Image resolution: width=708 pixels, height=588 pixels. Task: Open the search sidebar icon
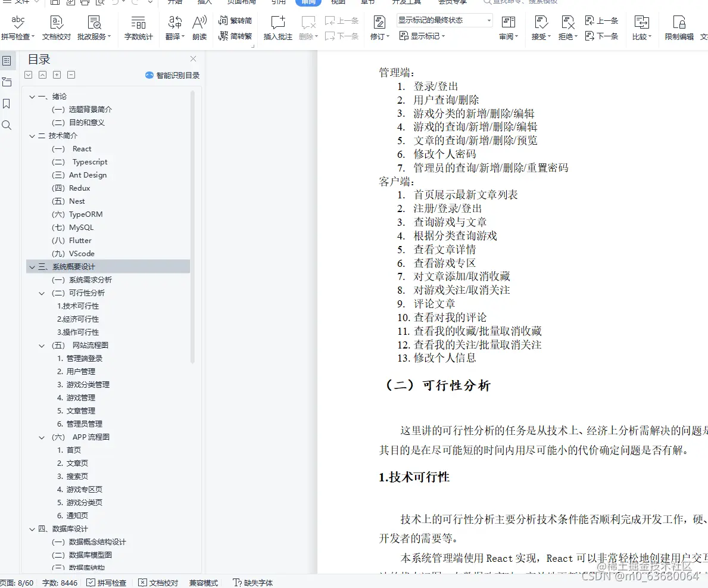[7, 125]
